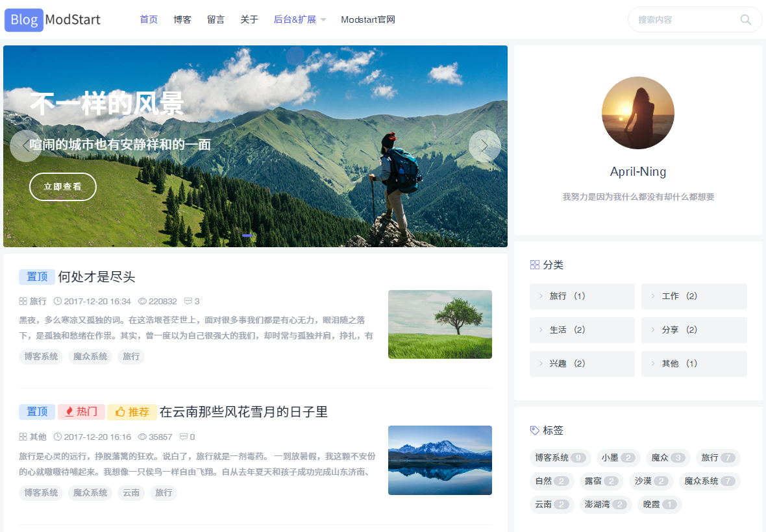
Task: Advance to next carousel slide arrow
Action: (x=484, y=146)
